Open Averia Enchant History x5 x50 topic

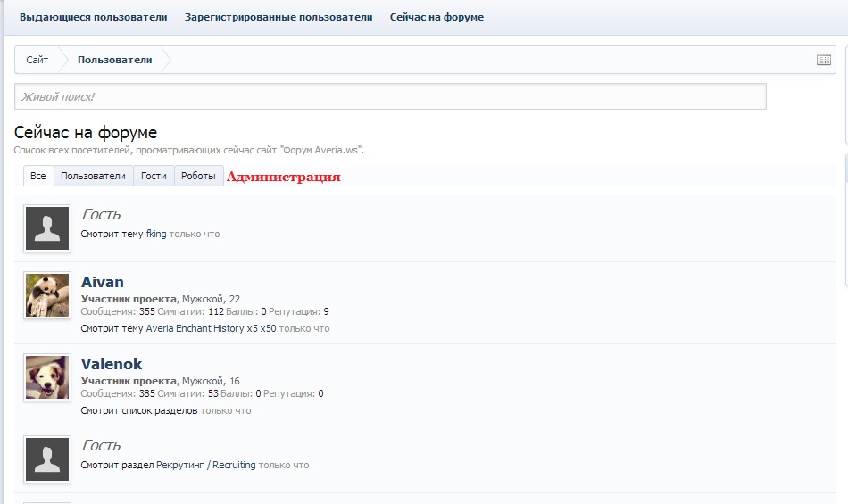(x=211, y=328)
